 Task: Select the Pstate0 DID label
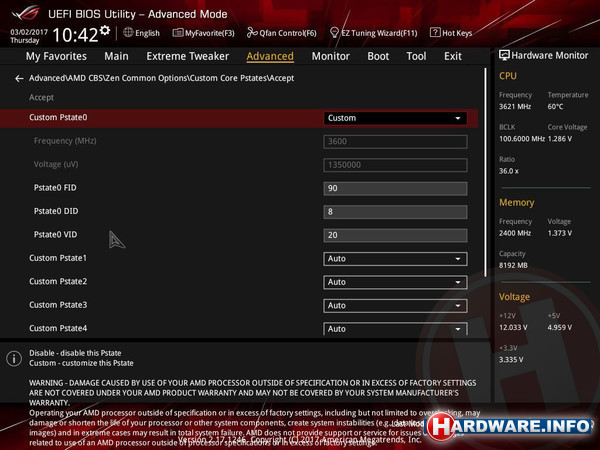click(x=56, y=211)
